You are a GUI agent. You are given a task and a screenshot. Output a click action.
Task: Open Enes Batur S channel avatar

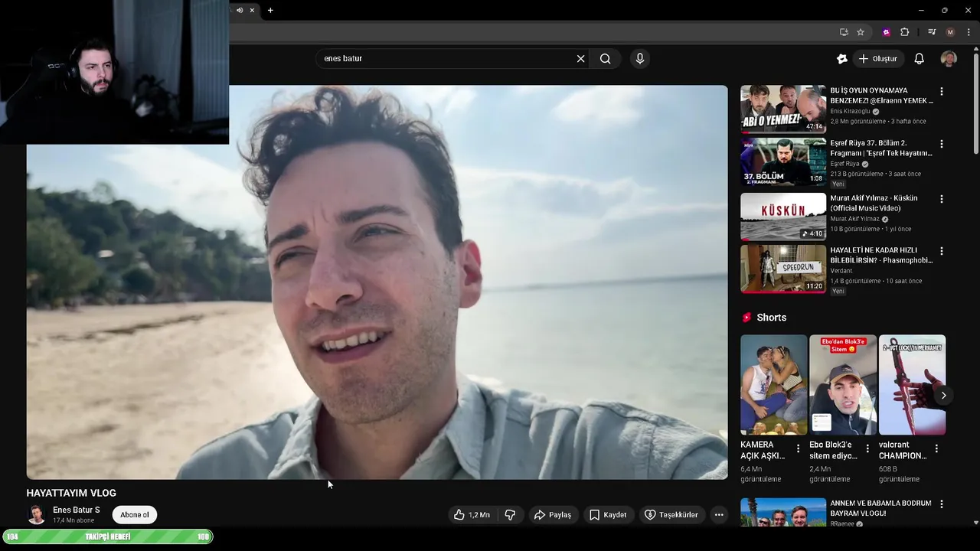click(36, 515)
